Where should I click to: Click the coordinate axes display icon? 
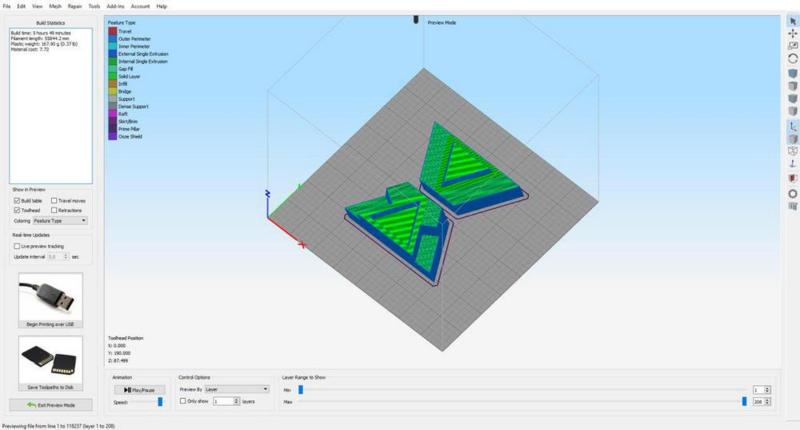point(792,127)
